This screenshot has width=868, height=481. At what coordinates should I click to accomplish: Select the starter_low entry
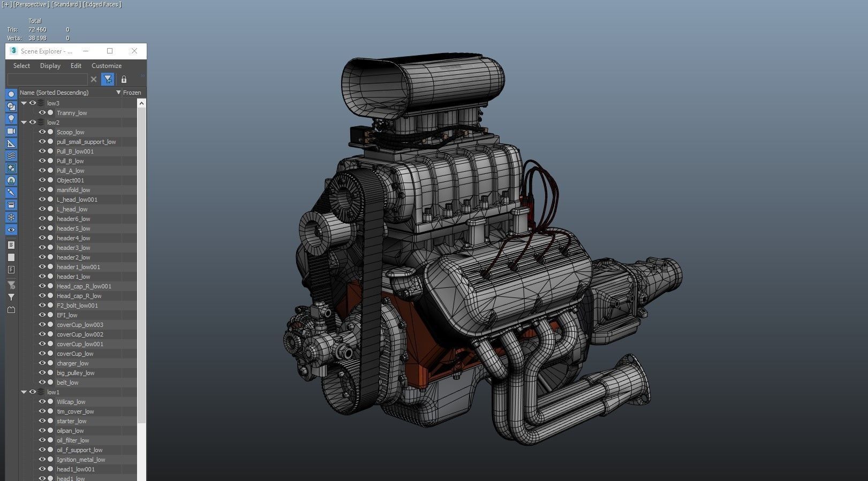coord(72,421)
